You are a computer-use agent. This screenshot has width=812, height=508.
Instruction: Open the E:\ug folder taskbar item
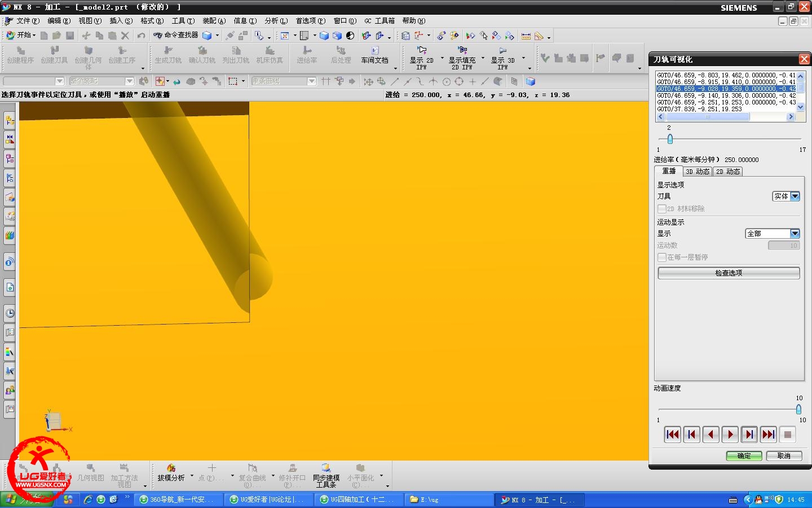tap(448, 500)
